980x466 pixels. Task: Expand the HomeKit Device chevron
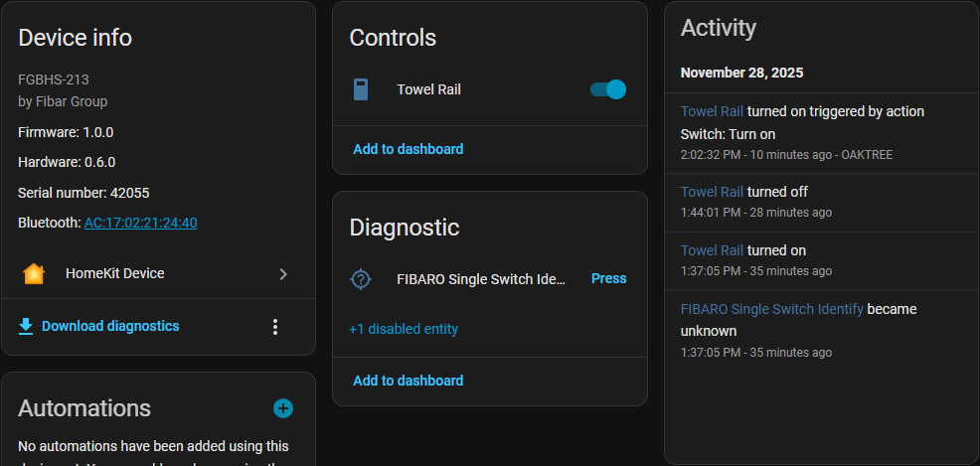[283, 273]
